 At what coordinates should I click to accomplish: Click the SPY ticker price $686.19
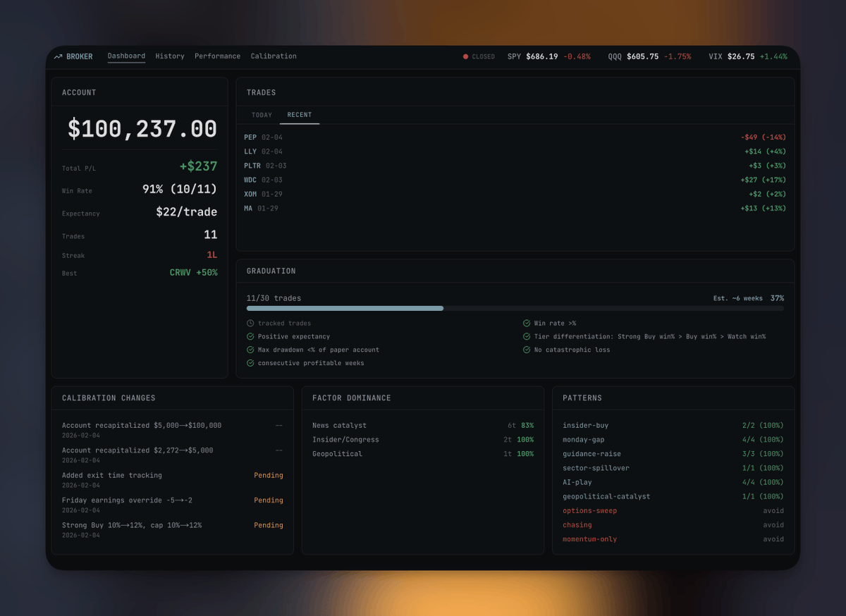click(x=542, y=56)
